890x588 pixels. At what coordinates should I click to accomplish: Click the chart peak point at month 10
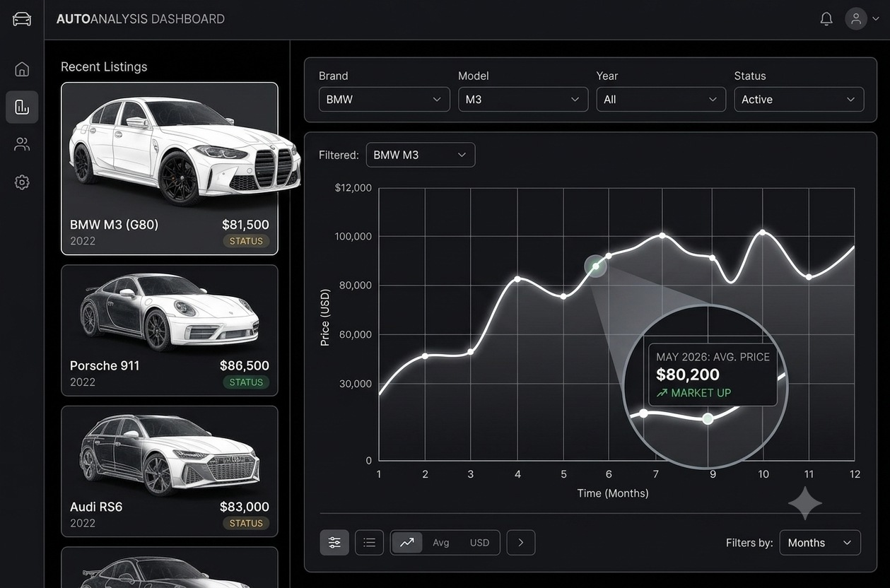763,232
